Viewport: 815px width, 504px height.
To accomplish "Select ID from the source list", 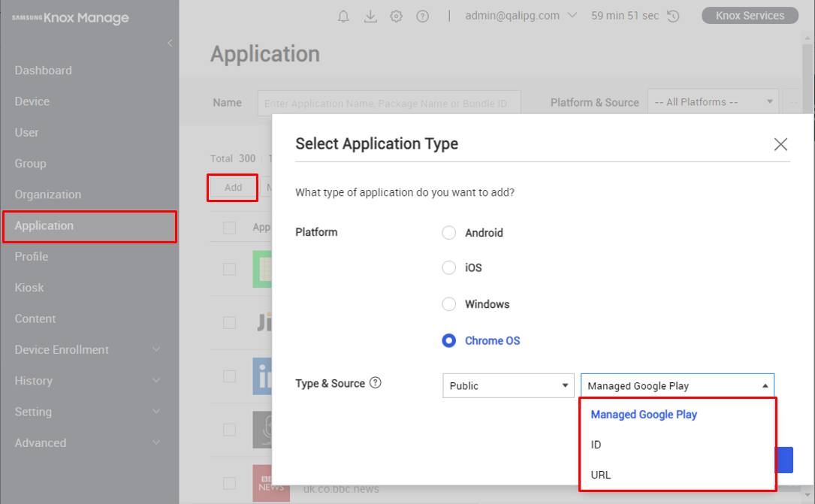I will [596, 445].
